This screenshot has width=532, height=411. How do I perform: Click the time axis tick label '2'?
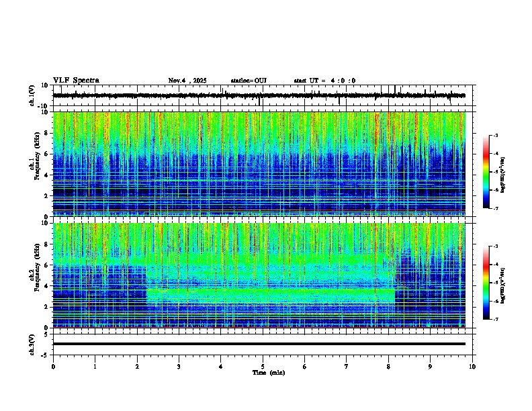tap(137, 367)
